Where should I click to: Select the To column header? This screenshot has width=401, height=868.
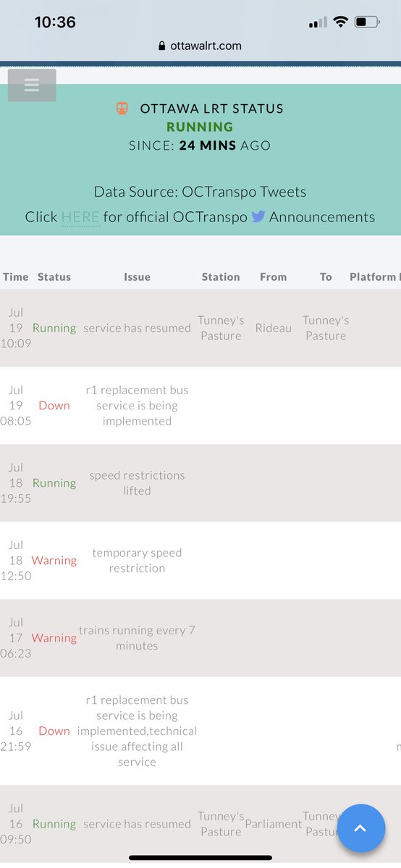[326, 277]
